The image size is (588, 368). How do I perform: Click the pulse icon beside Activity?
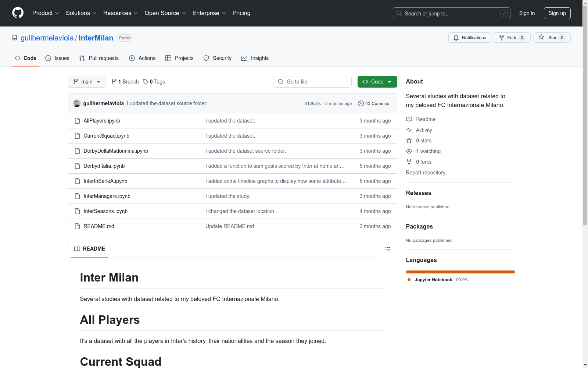(x=409, y=130)
